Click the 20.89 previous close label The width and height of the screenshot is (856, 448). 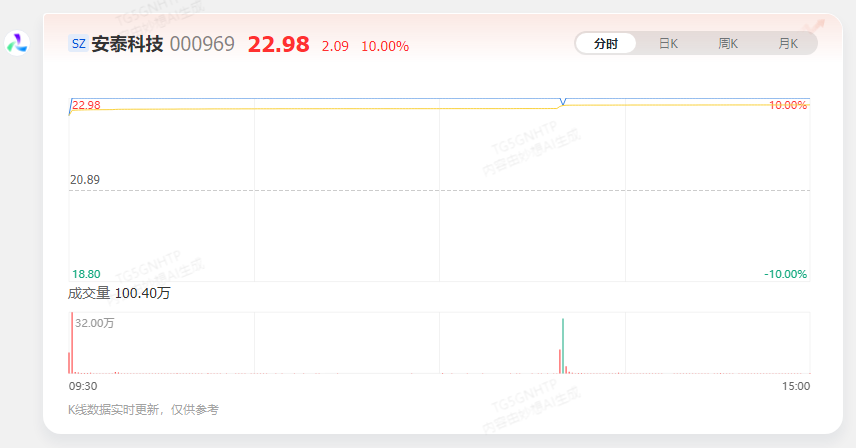[84, 180]
